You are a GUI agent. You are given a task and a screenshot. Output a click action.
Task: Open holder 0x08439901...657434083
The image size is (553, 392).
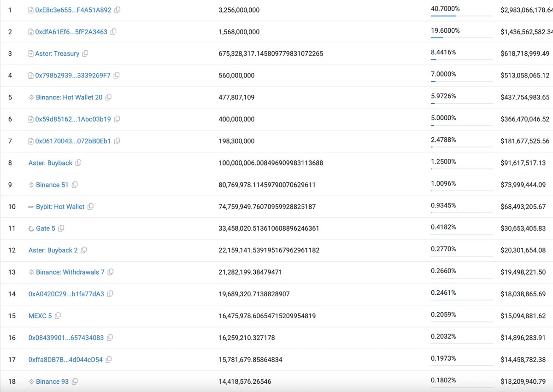[x=66, y=338]
